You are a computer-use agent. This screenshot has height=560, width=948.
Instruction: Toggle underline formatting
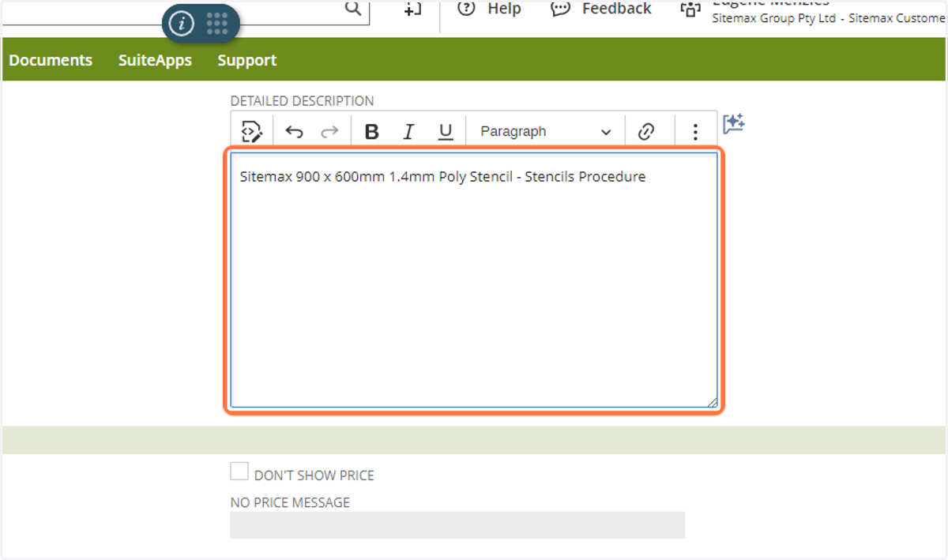coord(446,132)
